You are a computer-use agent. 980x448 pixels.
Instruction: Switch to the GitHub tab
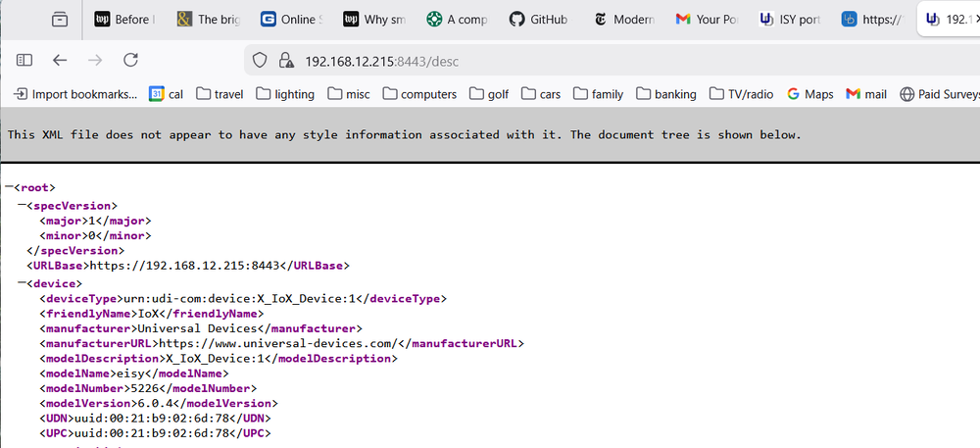539,19
